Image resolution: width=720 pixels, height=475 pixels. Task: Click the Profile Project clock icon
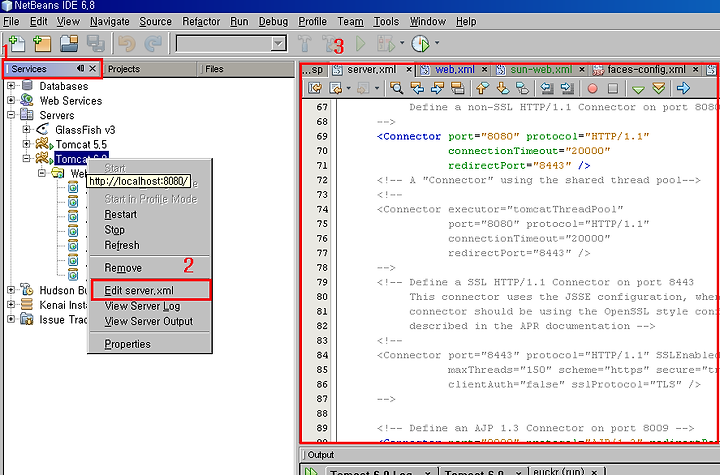[x=420, y=44]
